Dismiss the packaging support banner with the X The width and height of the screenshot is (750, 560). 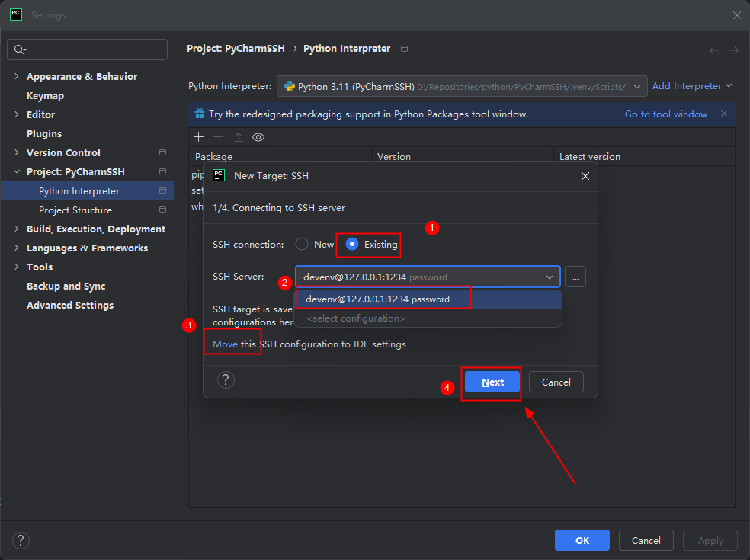pyautogui.click(x=723, y=114)
